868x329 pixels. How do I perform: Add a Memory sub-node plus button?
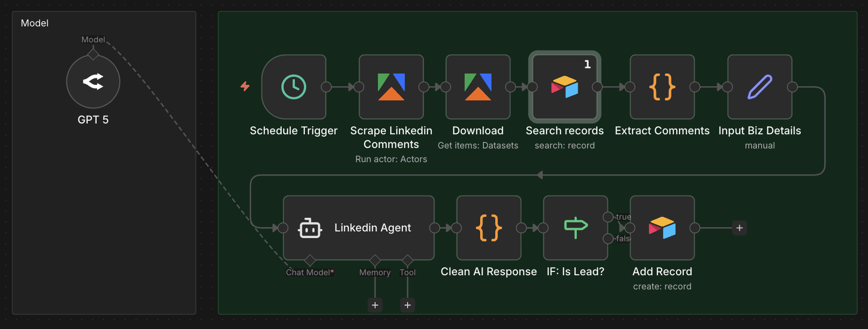pos(375,305)
